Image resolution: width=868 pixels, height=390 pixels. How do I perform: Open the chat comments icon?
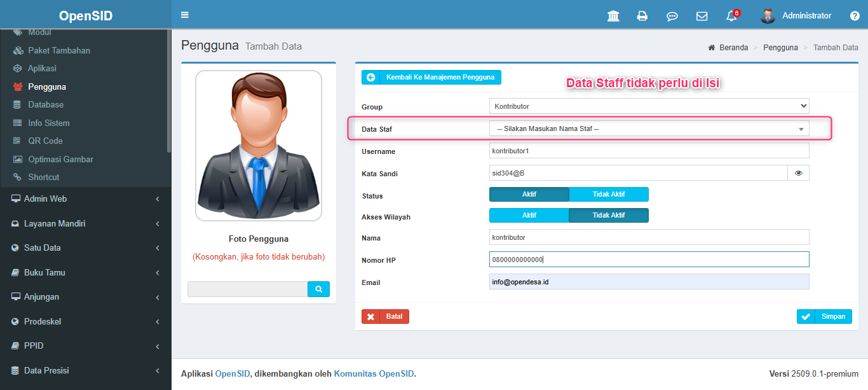click(672, 16)
